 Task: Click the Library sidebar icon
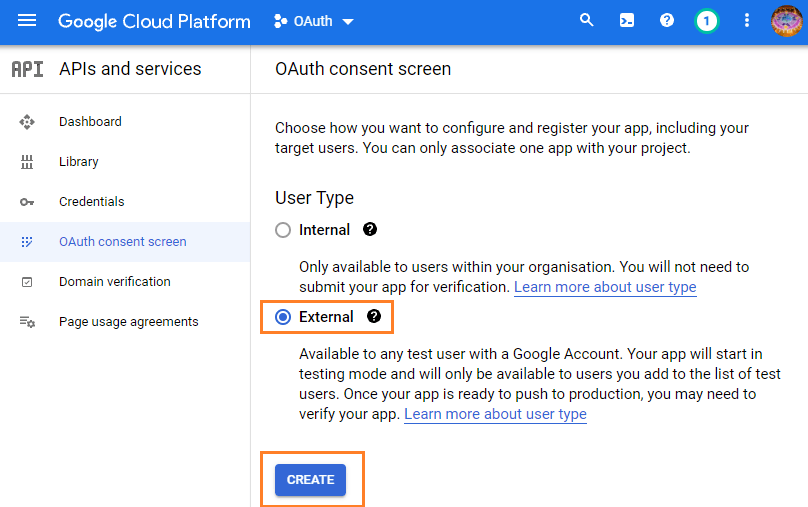point(27,162)
